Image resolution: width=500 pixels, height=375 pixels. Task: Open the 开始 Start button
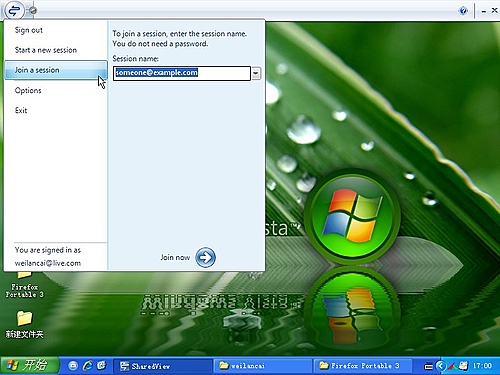coord(30,365)
